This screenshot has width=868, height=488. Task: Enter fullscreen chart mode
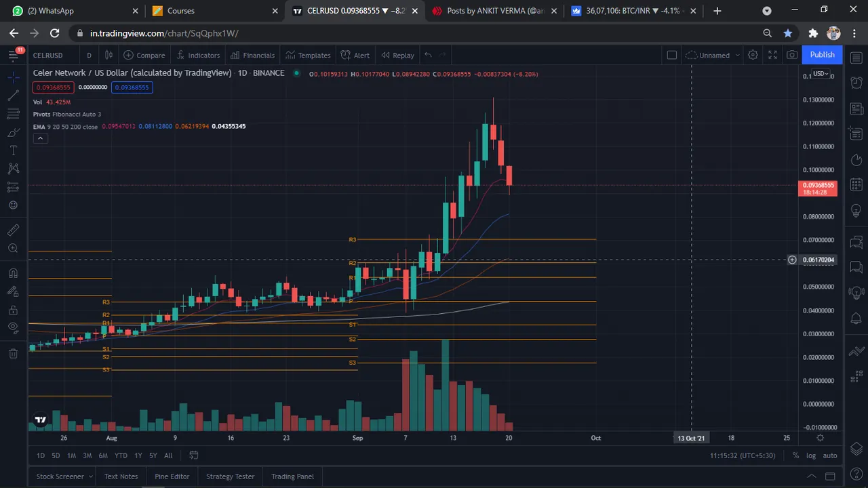772,55
